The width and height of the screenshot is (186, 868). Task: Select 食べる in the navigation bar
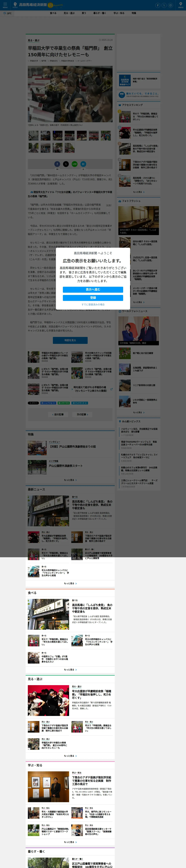click(x=53, y=13)
